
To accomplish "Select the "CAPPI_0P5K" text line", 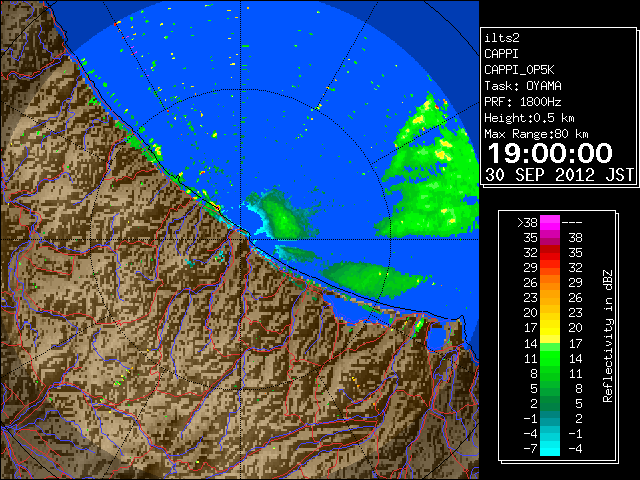I will tap(519, 70).
